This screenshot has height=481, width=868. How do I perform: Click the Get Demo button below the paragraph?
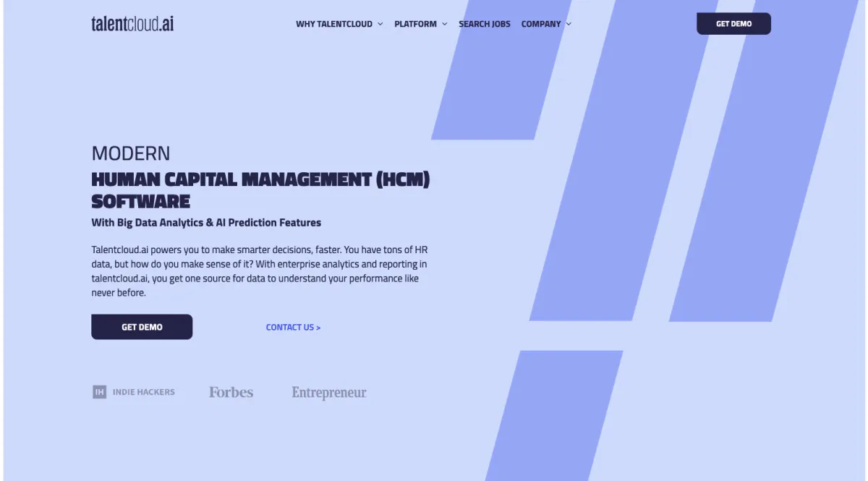coord(142,327)
